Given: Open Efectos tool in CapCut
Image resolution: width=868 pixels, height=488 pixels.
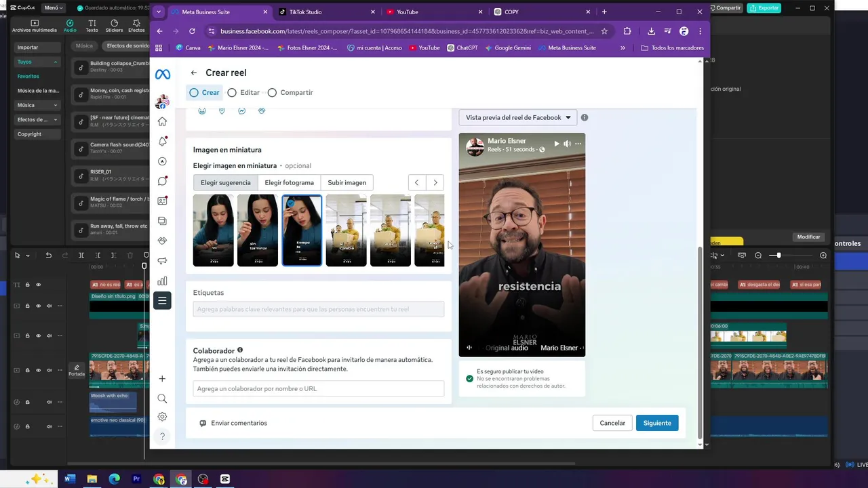Looking at the screenshot, I should pyautogui.click(x=136, y=26).
